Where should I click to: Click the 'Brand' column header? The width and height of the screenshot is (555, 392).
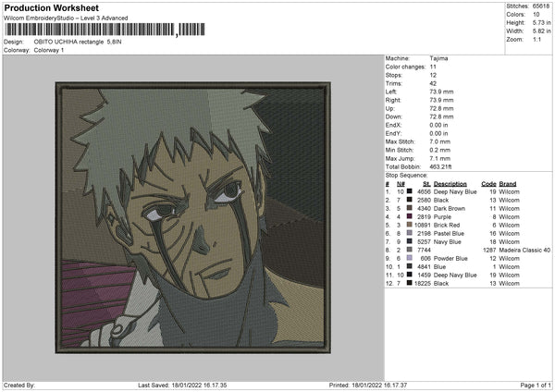[508, 184]
